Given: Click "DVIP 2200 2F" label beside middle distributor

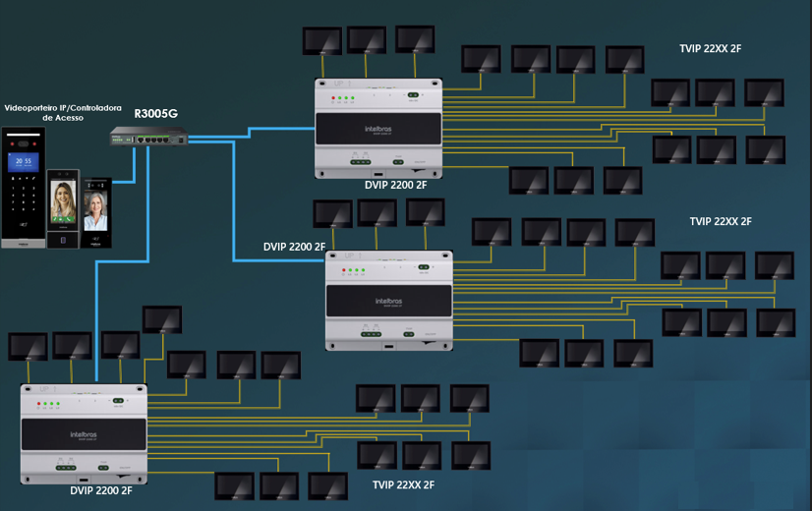Looking at the screenshot, I should coord(294,247).
